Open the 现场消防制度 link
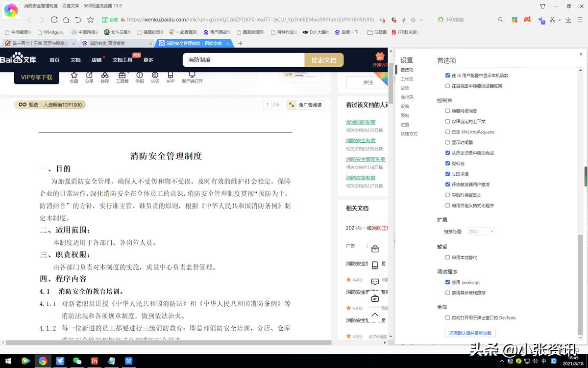Image resolution: width=588 pixels, height=368 pixels. coord(361,121)
